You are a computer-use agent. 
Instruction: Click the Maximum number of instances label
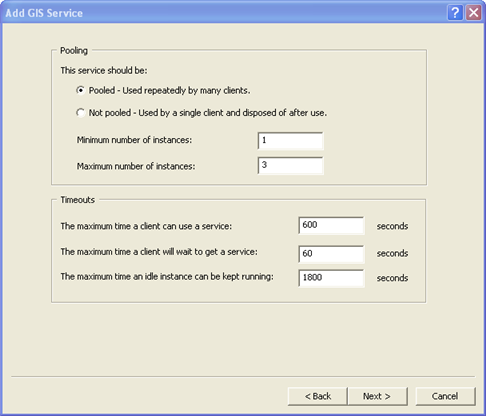pyautogui.click(x=136, y=166)
